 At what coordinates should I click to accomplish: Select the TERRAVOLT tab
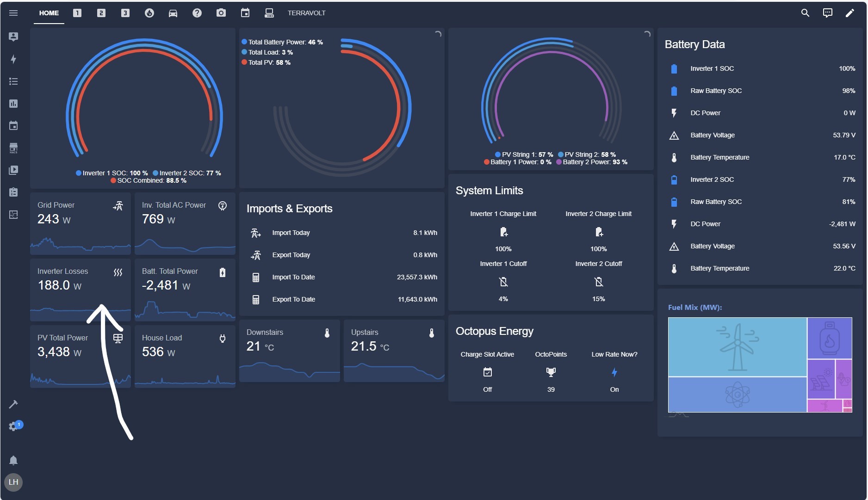(306, 13)
